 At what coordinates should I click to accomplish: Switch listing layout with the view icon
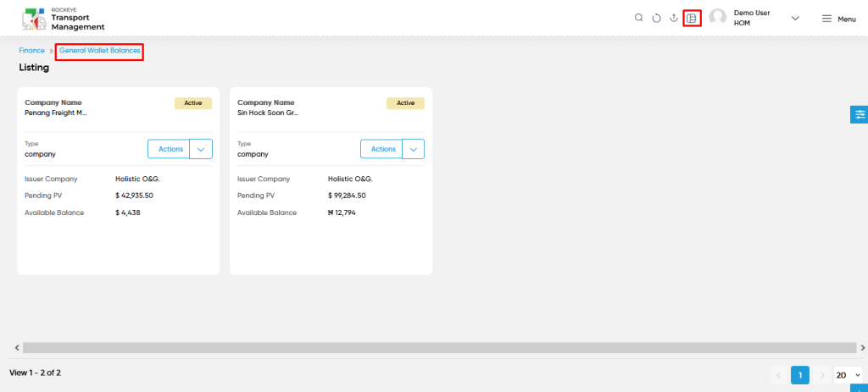pyautogui.click(x=692, y=19)
